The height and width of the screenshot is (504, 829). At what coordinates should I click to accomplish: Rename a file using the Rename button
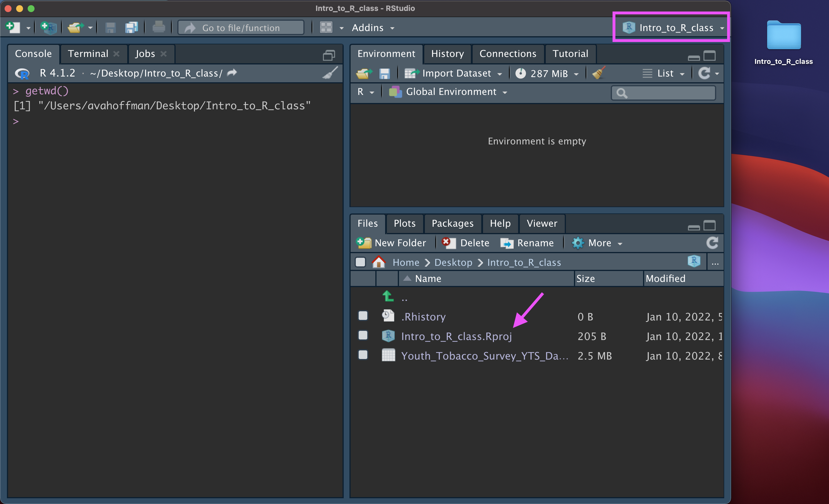pyautogui.click(x=528, y=243)
